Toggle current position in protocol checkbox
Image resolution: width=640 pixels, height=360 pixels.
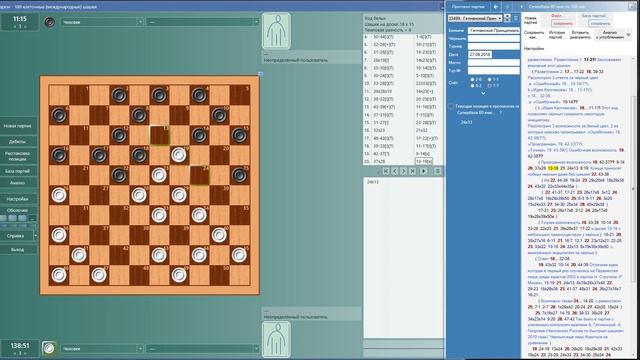[x=451, y=106]
